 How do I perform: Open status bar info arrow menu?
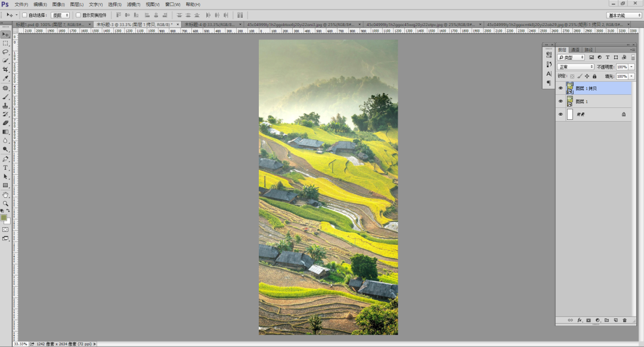click(95, 343)
